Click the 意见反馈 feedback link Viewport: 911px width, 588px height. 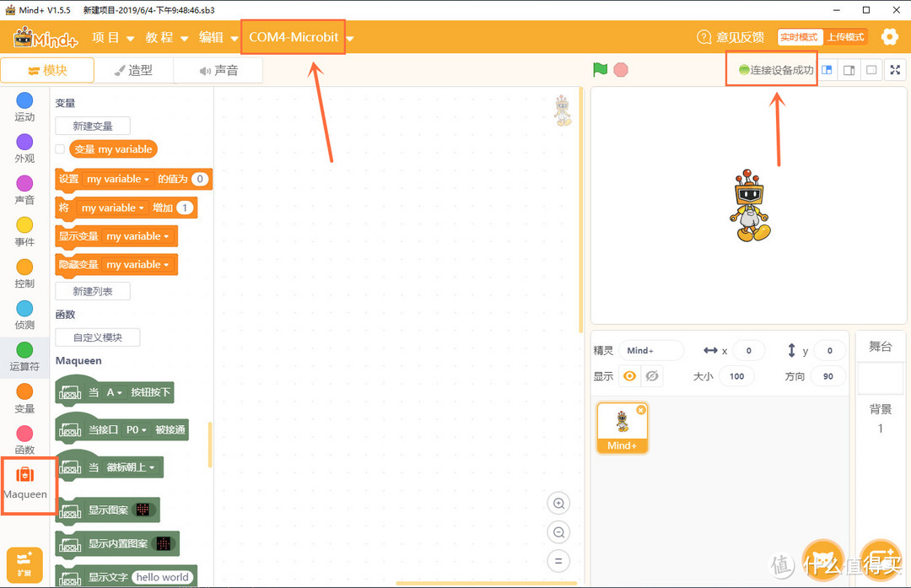pyautogui.click(x=740, y=37)
